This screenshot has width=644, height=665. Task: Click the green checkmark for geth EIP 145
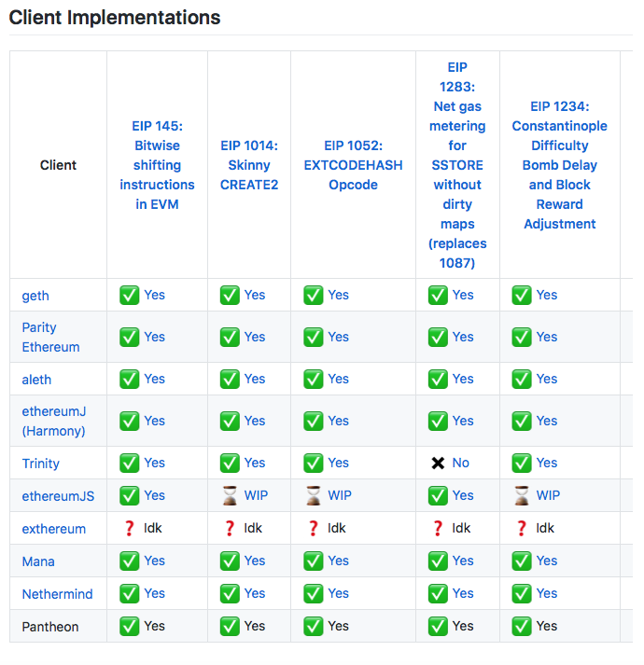pyautogui.click(x=129, y=296)
